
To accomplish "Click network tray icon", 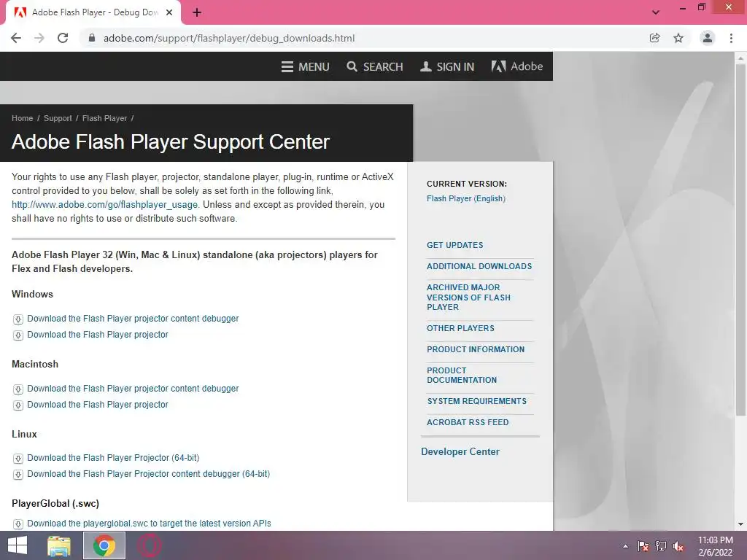I will 661,546.
